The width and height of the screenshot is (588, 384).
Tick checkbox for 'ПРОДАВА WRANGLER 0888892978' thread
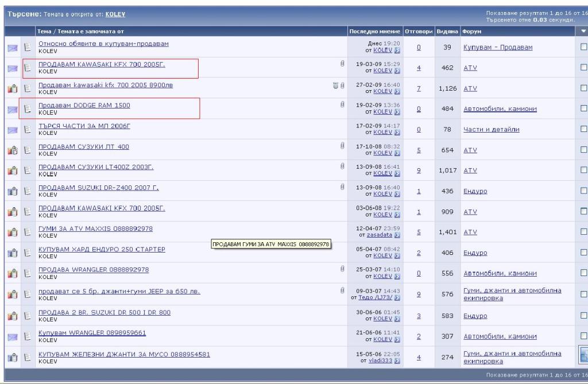[584, 273]
